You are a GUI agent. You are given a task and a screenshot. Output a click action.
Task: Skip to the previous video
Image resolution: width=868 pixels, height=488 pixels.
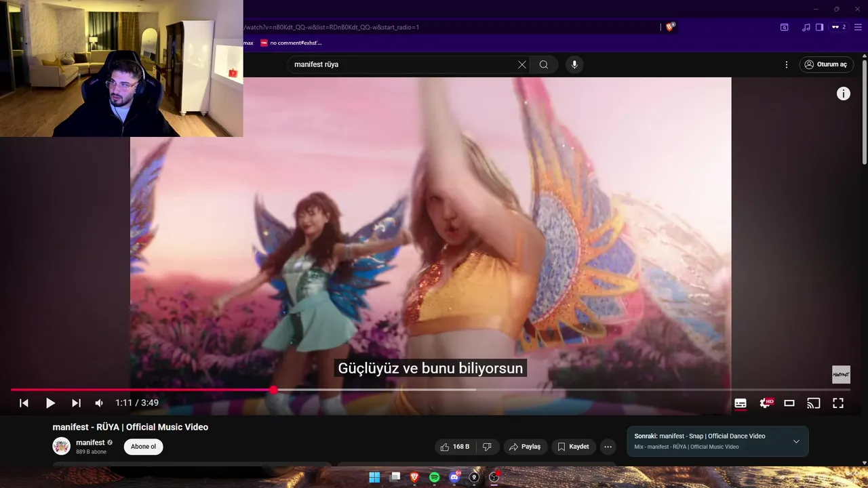tap(24, 403)
